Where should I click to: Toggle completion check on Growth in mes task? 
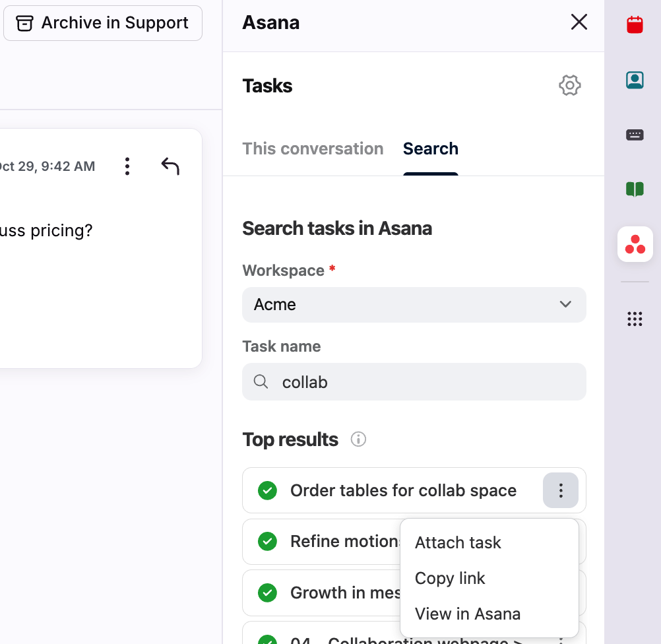(x=267, y=593)
